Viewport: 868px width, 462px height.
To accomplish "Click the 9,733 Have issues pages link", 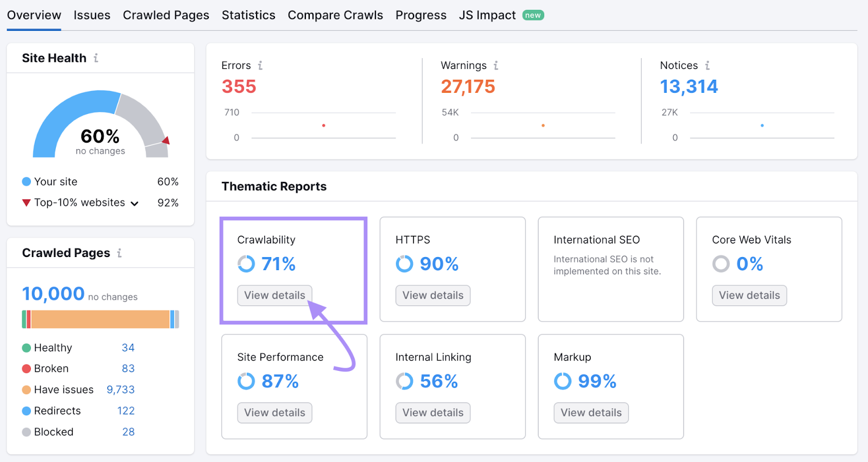I will click(120, 390).
